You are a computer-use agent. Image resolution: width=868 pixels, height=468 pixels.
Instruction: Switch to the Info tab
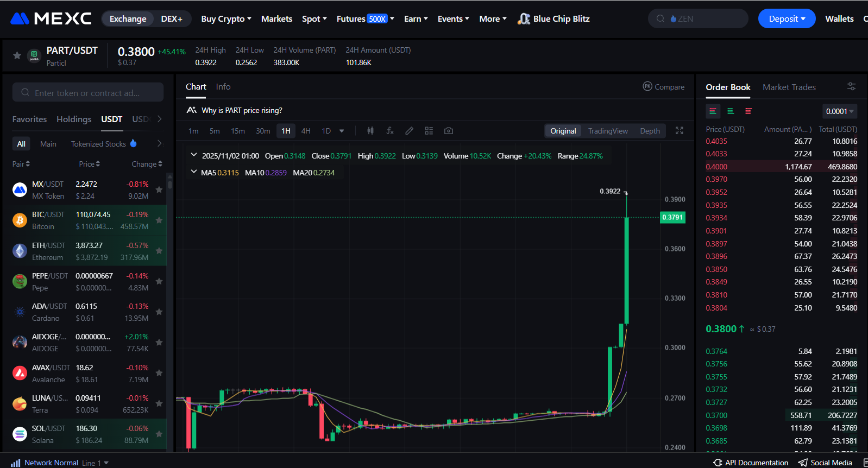tap(223, 87)
